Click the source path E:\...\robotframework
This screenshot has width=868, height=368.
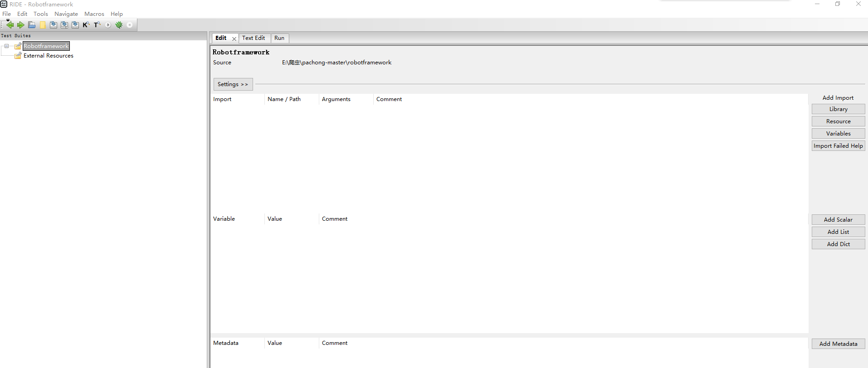coord(336,63)
